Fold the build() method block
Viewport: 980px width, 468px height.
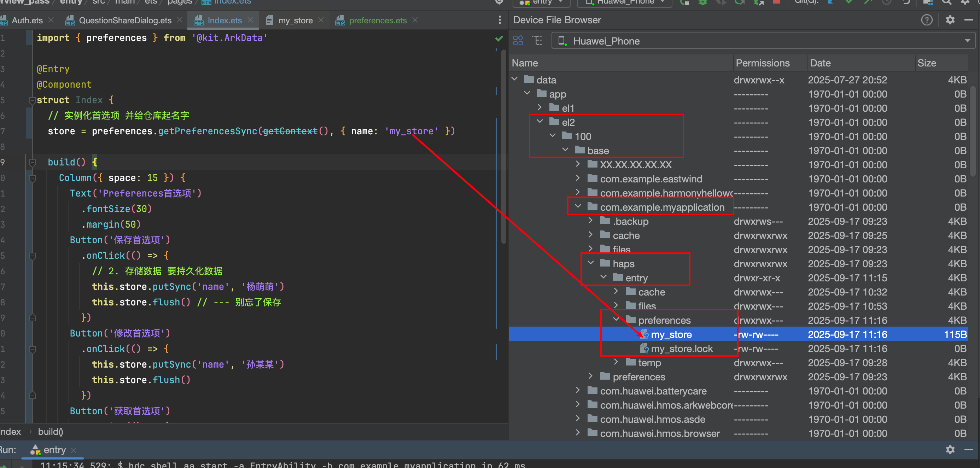(x=32, y=163)
